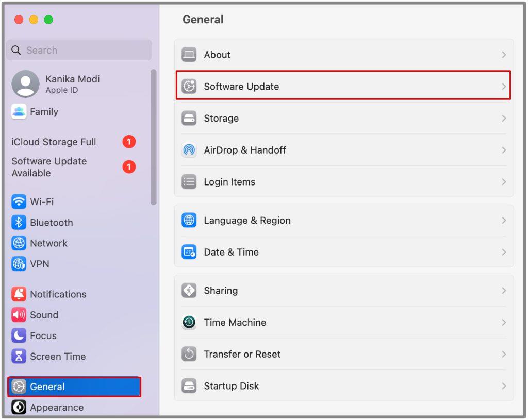
Task: Expand Transfer or Reset chevron
Action: [x=504, y=354]
